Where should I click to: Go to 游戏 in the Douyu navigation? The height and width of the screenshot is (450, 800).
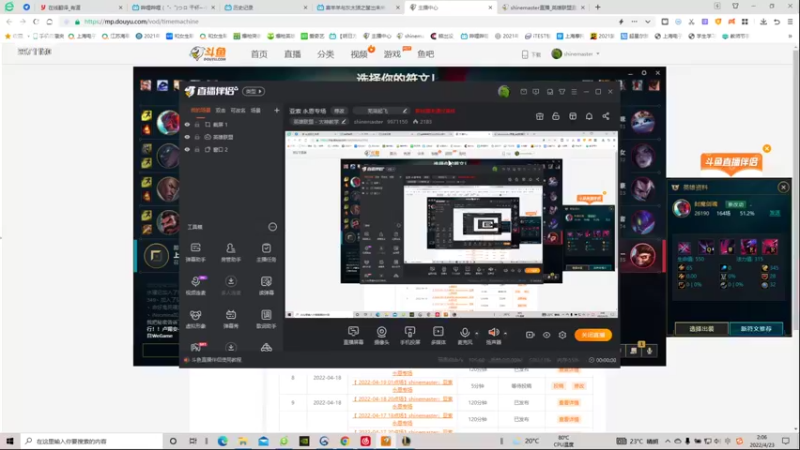coord(392,54)
